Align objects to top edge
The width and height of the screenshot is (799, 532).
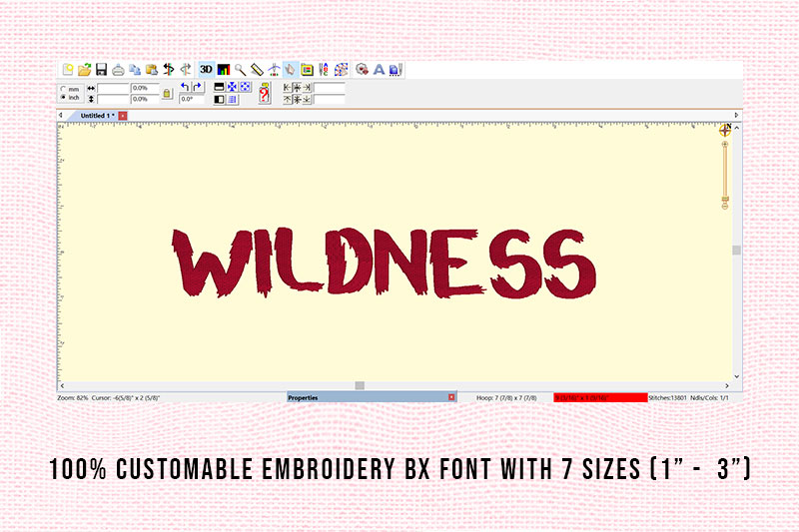pyautogui.click(x=288, y=99)
